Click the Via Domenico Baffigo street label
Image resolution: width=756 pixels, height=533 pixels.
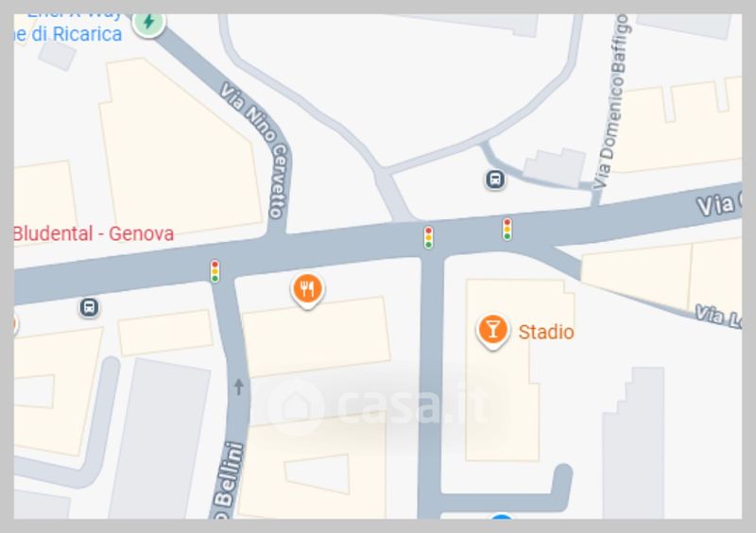[611, 101]
